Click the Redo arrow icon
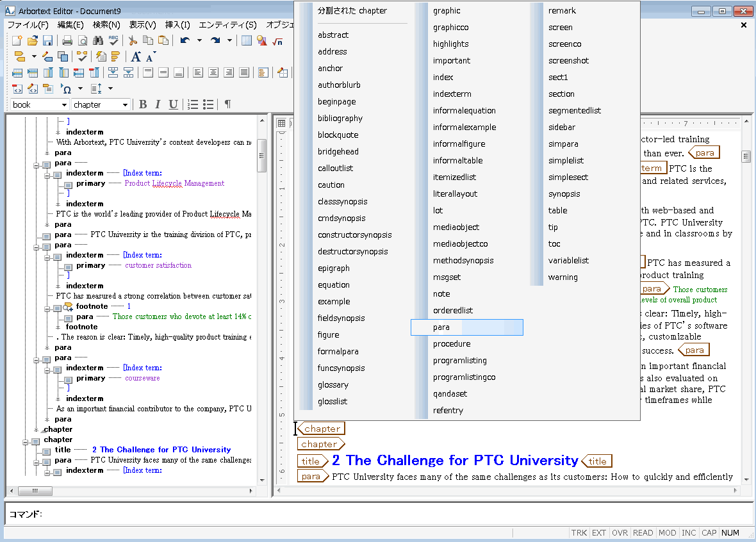Screen dimensions: 756x542 click(215, 40)
